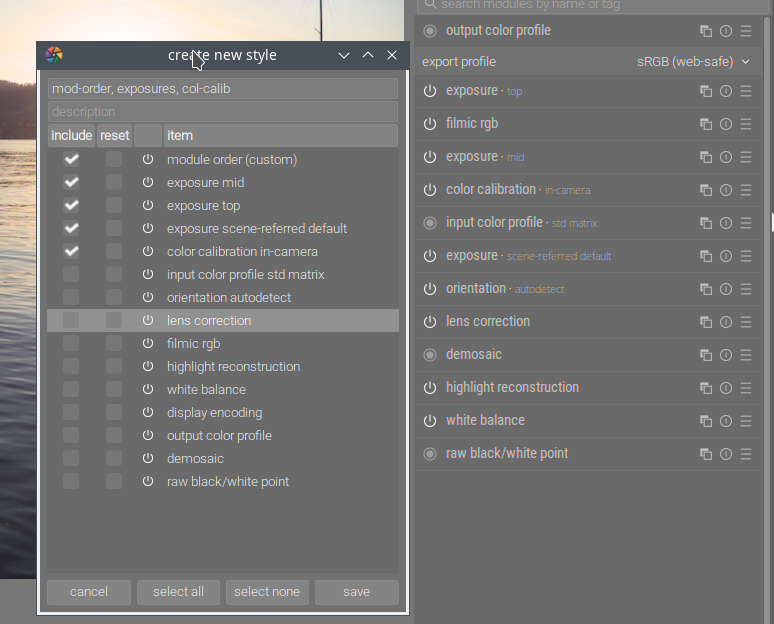The image size is (774, 624).
Task: Click the reset column header
Action: coord(115,135)
